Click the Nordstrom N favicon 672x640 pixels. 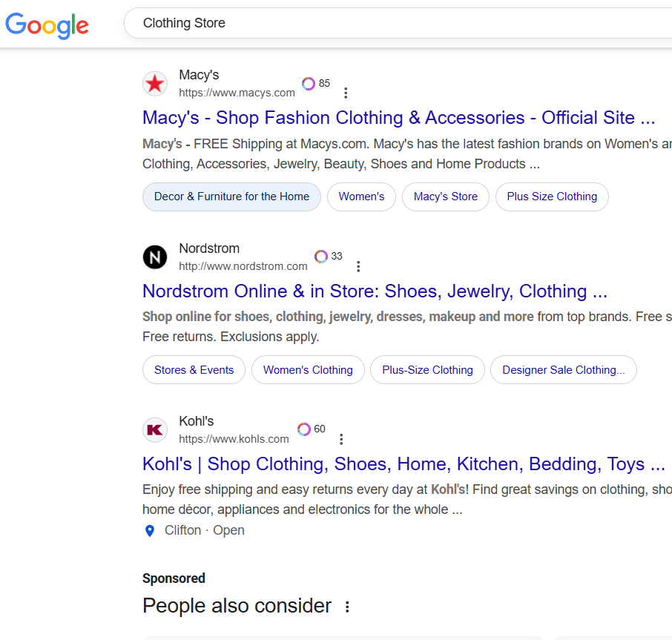tap(155, 257)
